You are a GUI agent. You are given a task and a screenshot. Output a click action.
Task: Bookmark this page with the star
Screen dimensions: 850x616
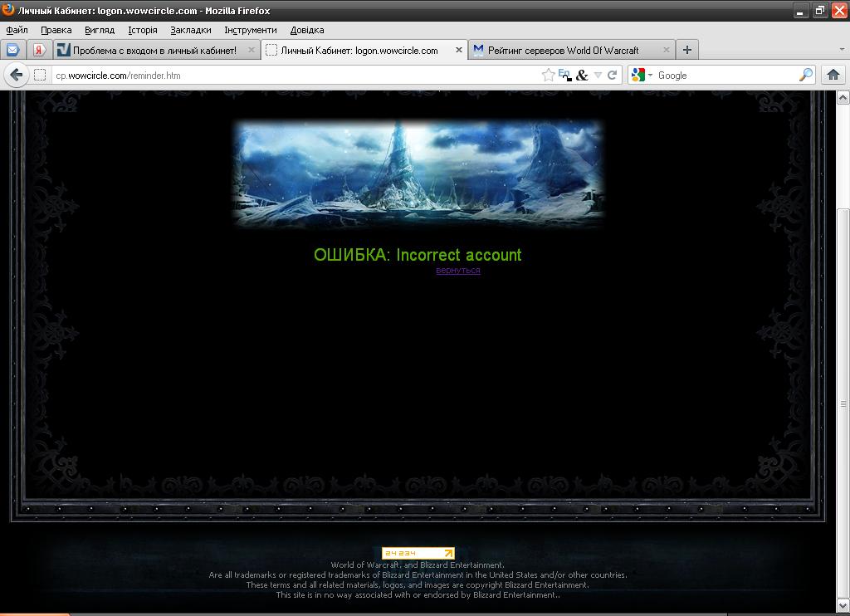click(x=548, y=75)
